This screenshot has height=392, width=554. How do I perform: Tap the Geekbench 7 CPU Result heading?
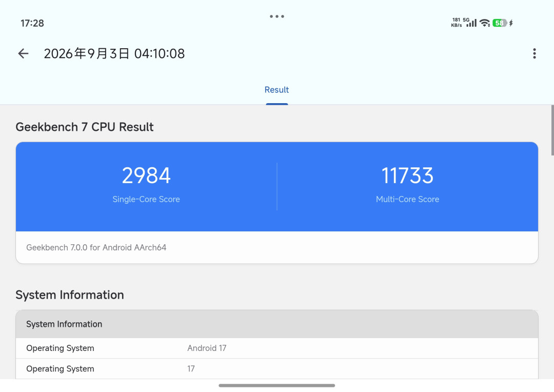tap(85, 127)
